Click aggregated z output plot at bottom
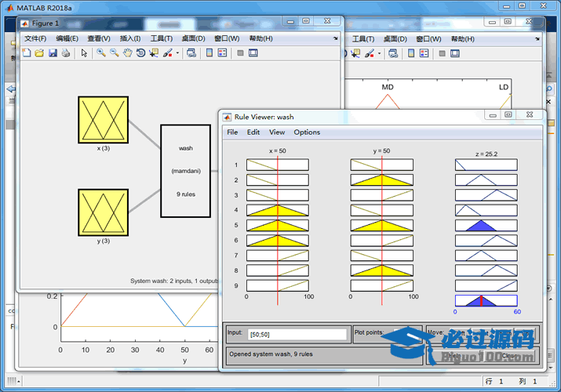The height and width of the screenshot is (392, 561). click(x=486, y=300)
